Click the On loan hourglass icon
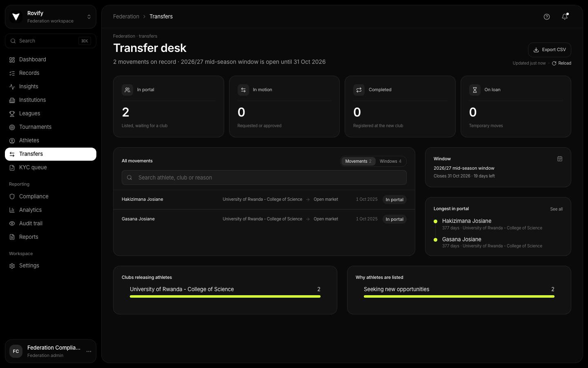The height and width of the screenshot is (368, 588). pyautogui.click(x=475, y=90)
